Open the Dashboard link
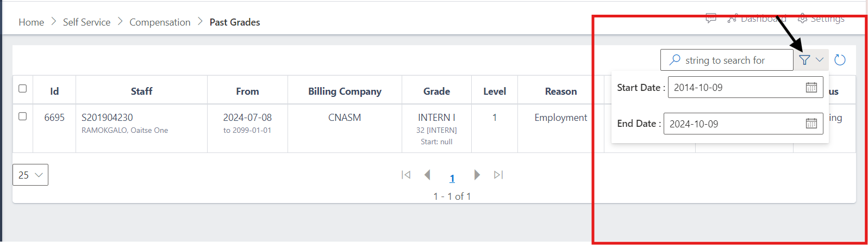868x245 pixels. point(757,19)
